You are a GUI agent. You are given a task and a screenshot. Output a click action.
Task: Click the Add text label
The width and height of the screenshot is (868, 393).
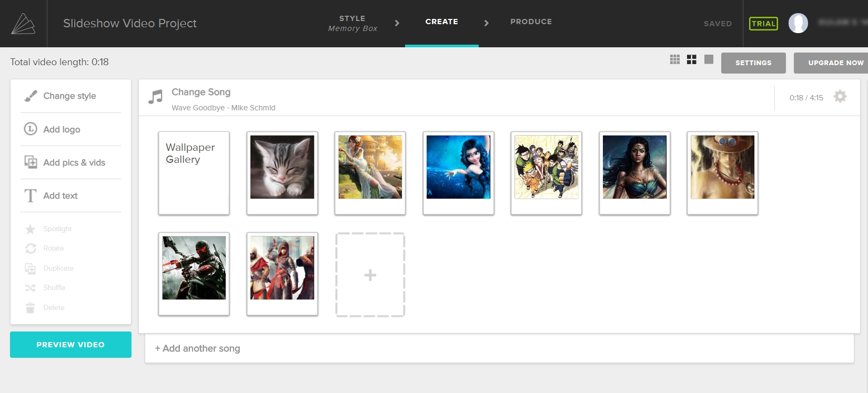pos(60,195)
